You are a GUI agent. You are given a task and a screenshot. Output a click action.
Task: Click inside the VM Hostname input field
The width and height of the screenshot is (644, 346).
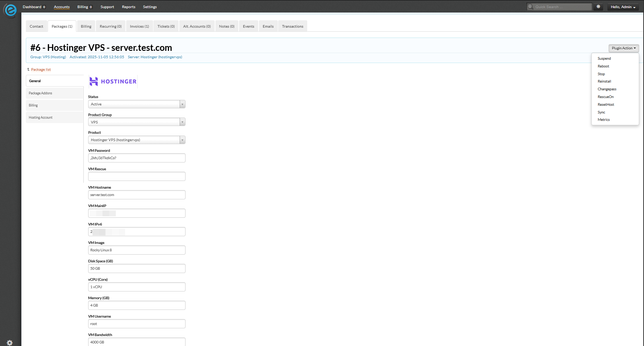pos(136,195)
